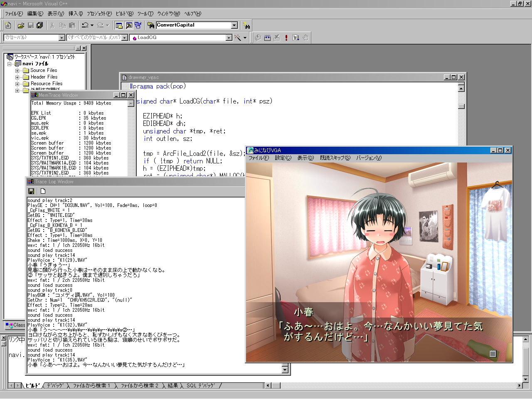Click the Redo arrow icon
The height and width of the screenshot is (399, 532).
100,25
